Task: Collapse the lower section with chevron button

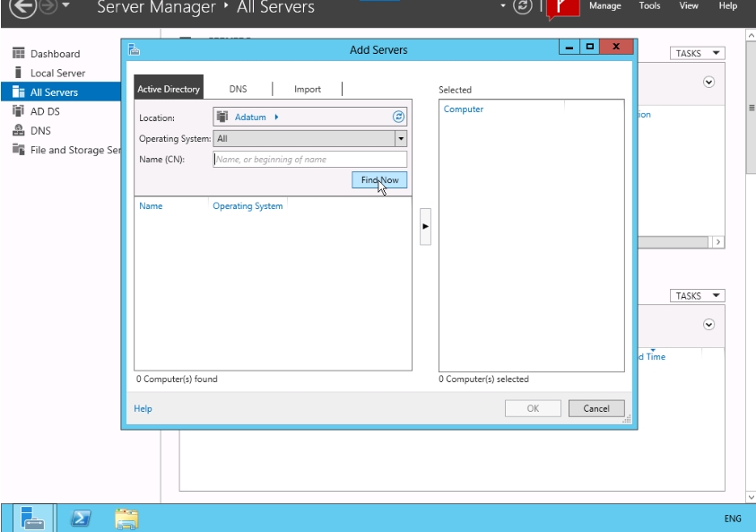Action: 708,325
